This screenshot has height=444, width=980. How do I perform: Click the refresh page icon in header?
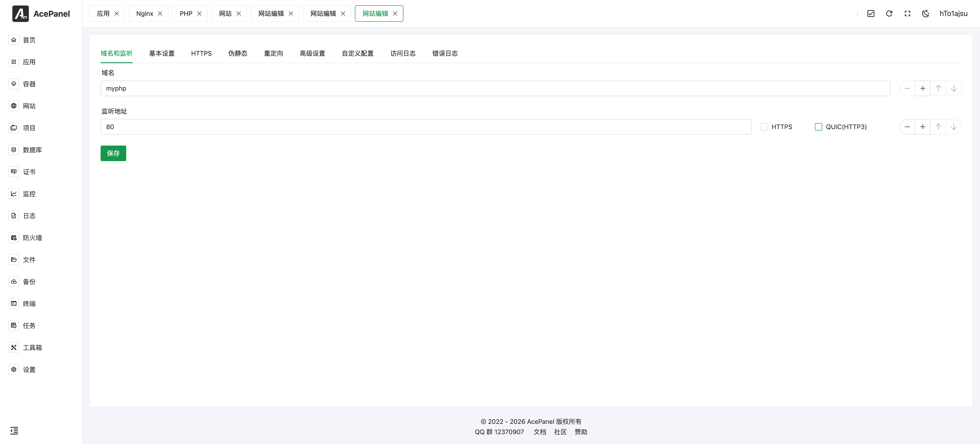(889, 14)
